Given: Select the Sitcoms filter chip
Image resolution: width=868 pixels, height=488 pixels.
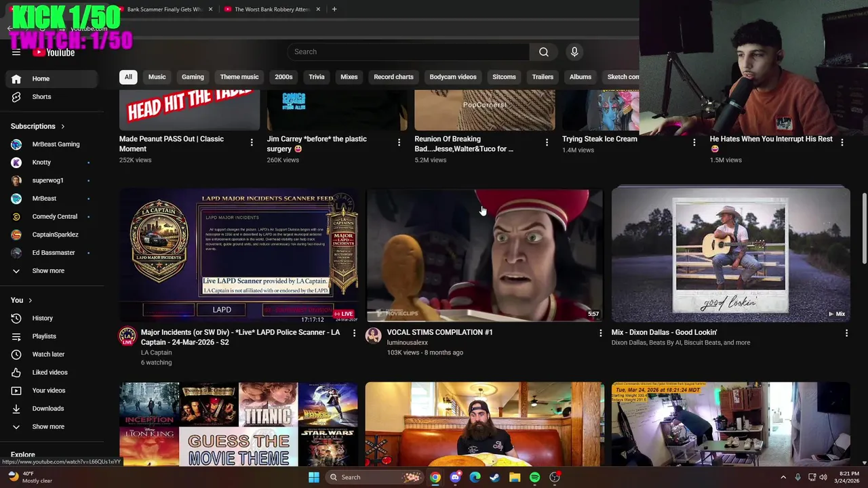Looking at the screenshot, I should [x=504, y=77].
